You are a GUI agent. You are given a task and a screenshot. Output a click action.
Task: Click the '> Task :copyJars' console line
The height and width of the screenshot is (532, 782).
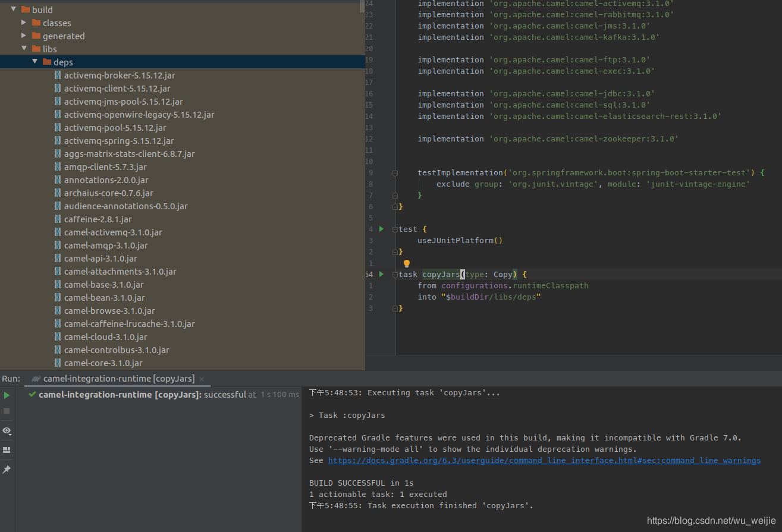click(347, 415)
